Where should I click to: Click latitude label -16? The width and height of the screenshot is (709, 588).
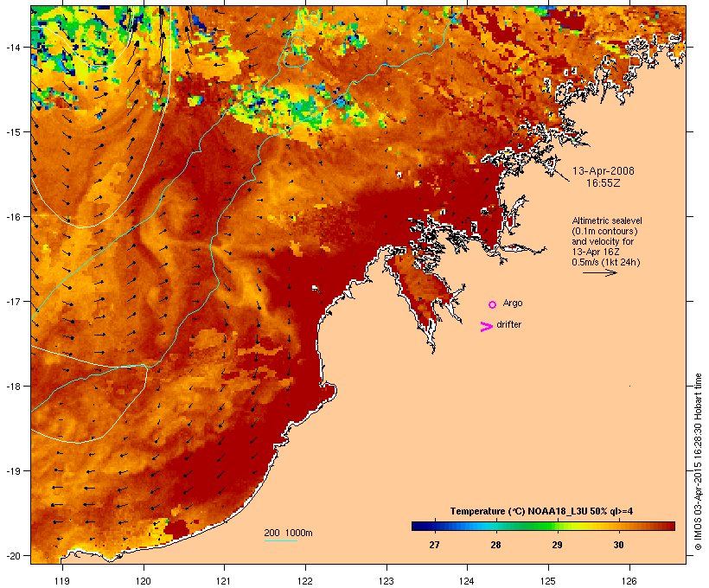12,217
